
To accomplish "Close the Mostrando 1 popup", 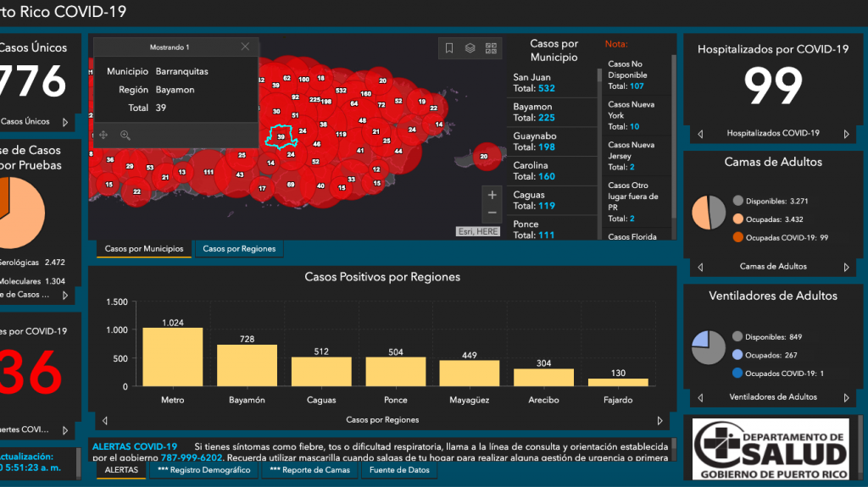I will (245, 47).
